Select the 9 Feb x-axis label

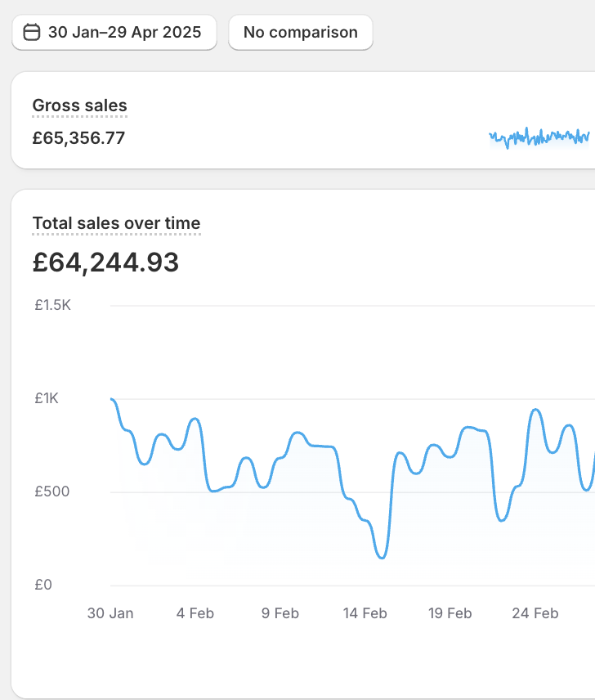coord(280,613)
